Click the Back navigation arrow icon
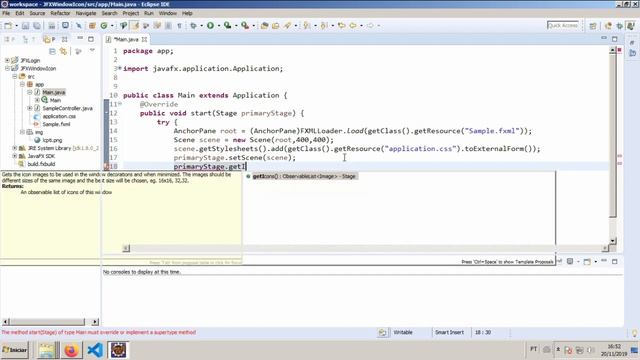 coord(353,26)
